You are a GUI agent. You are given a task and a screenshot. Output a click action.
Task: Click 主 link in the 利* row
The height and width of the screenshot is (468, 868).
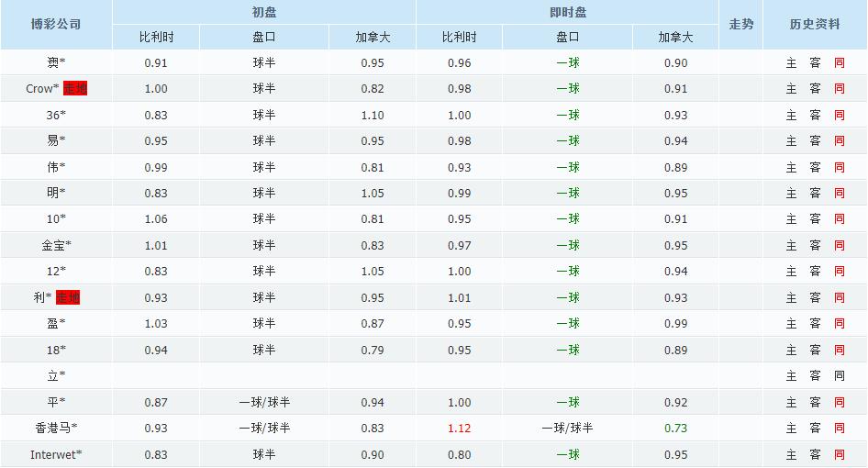(x=792, y=297)
